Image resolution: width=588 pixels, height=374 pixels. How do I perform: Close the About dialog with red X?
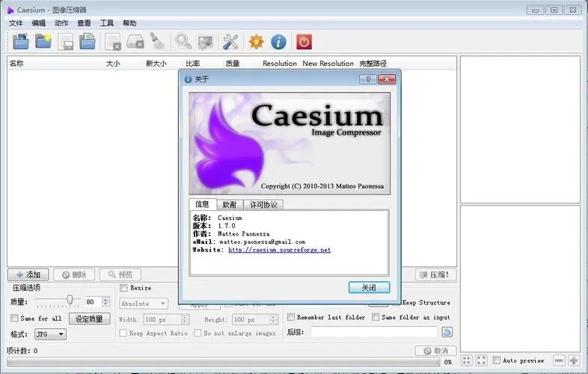pyautogui.click(x=387, y=79)
